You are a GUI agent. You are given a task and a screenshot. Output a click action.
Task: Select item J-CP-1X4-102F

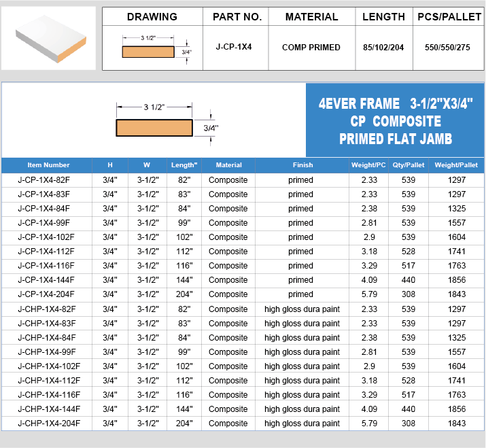pos(46,237)
